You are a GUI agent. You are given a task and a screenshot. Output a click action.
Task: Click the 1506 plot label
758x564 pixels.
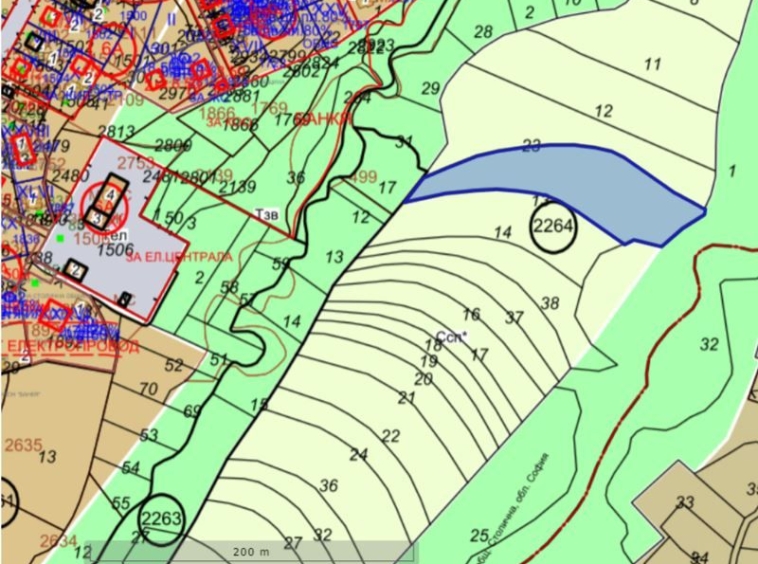115,249
